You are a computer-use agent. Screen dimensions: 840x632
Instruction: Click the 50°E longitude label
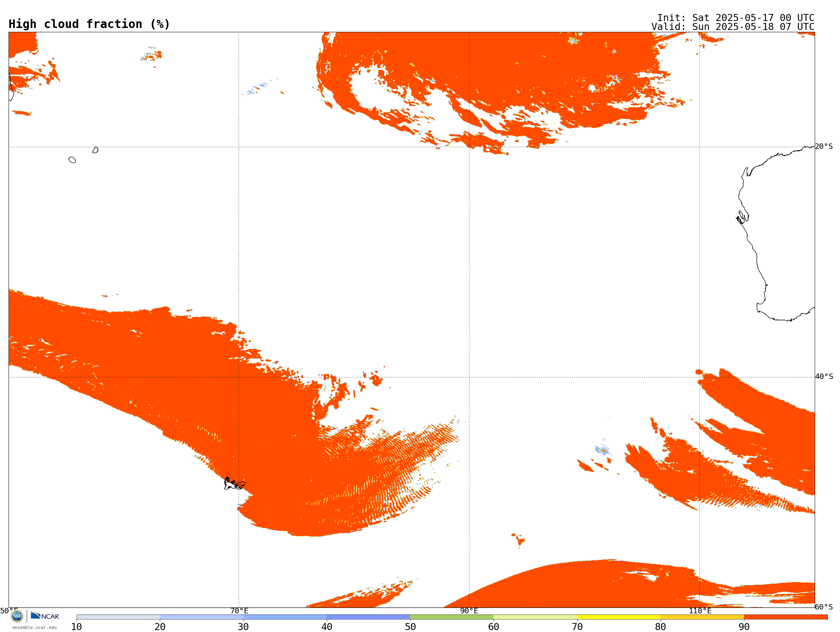(9, 611)
